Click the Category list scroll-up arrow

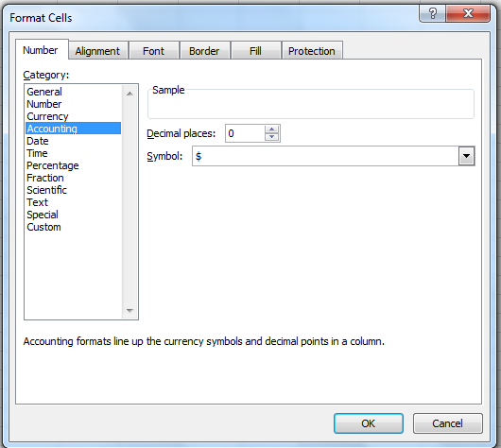pyautogui.click(x=130, y=94)
